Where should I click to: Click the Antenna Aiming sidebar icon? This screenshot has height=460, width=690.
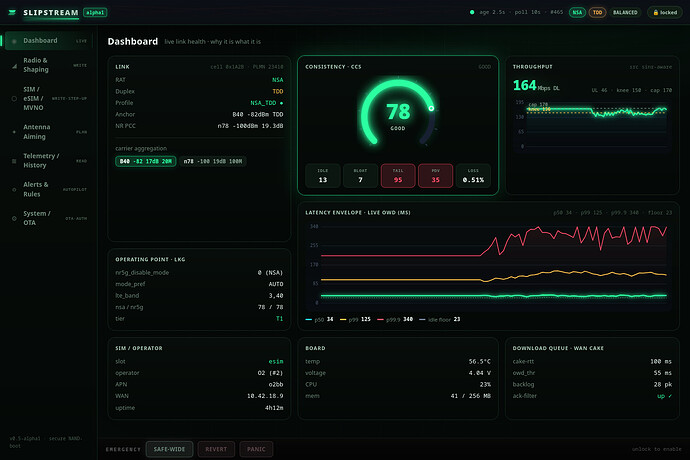click(14, 132)
